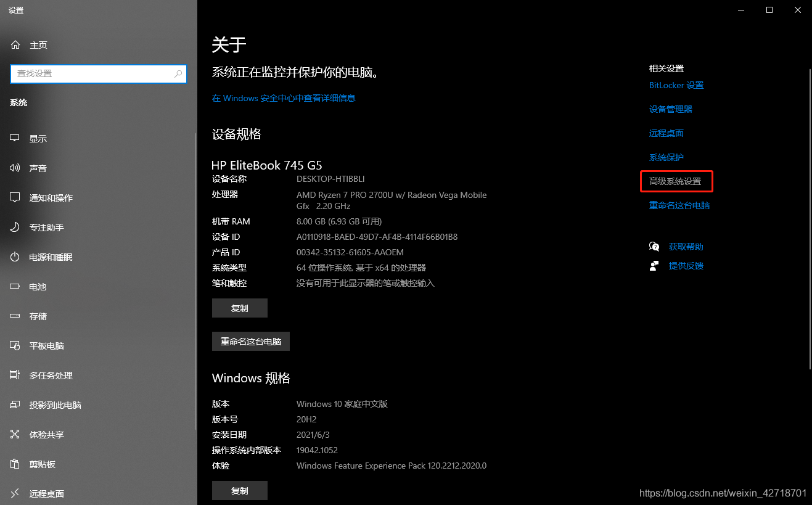
Task: Open 存储 settings
Action: [x=37, y=316]
